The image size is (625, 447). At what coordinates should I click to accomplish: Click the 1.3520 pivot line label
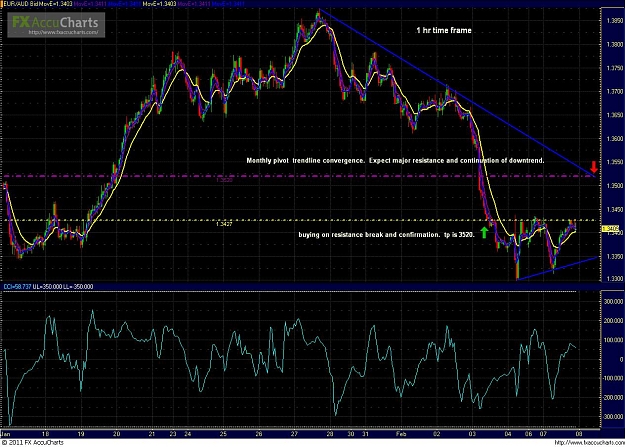click(x=224, y=180)
